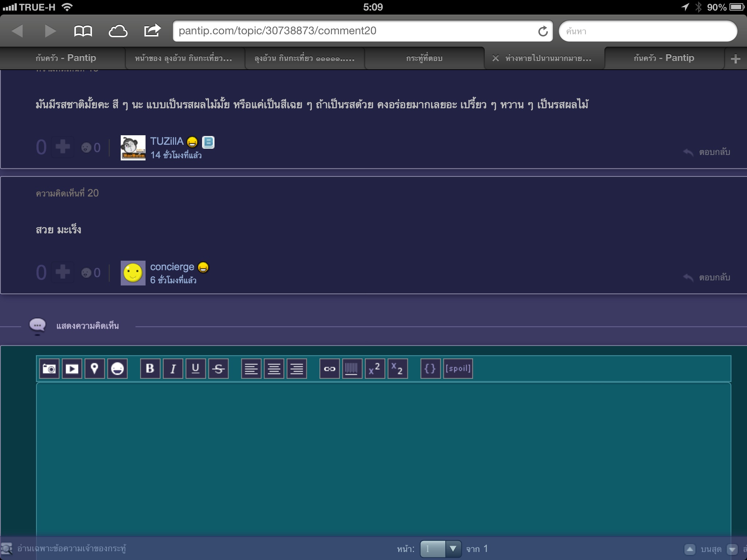Open a new tab with plus icon

coord(736,59)
